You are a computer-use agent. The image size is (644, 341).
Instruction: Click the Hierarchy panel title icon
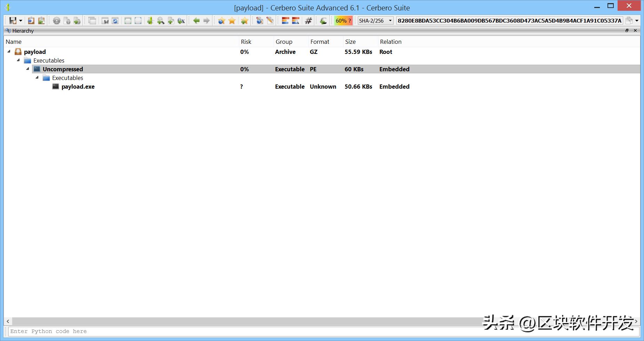8,31
